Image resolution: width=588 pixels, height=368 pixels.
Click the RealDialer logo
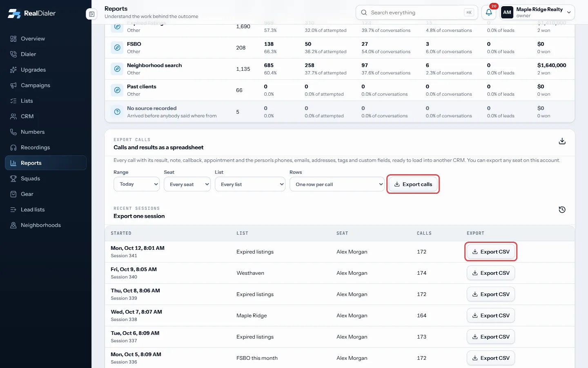point(31,13)
